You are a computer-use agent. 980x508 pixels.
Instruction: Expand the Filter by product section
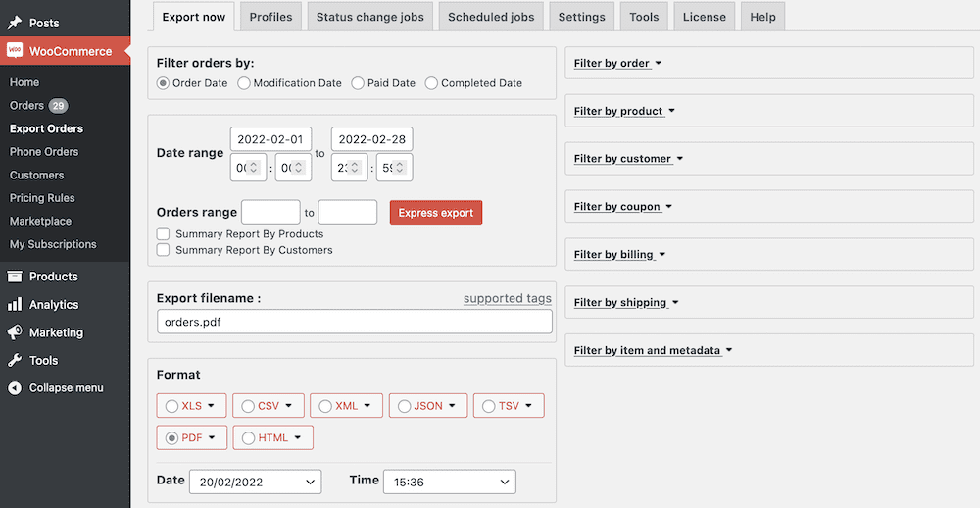click(618, 111)
